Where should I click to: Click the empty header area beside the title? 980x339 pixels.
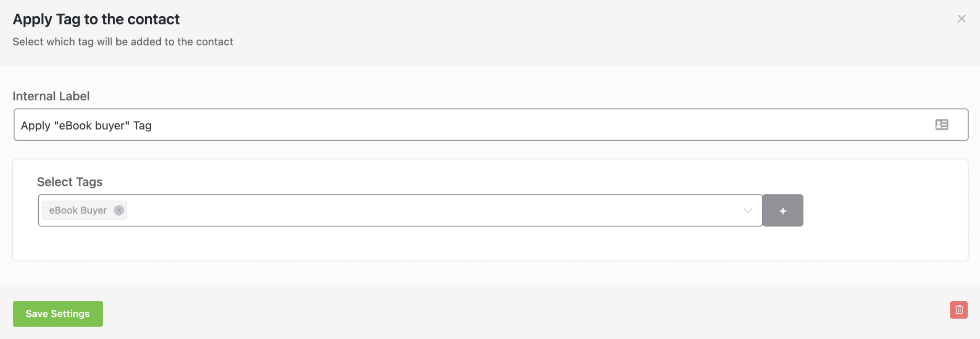click(x=526, y=29)
